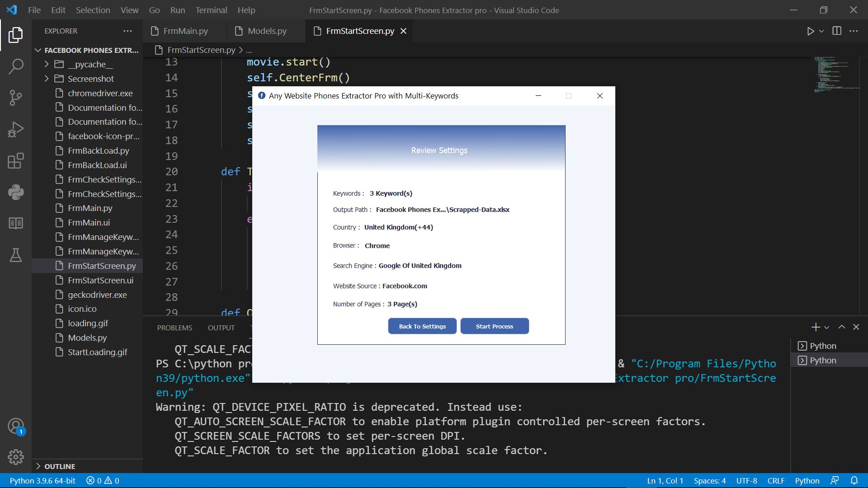Open the Extensions view
Image resolution: width=868 pixels, height=488 pixels.
(16, 161)
